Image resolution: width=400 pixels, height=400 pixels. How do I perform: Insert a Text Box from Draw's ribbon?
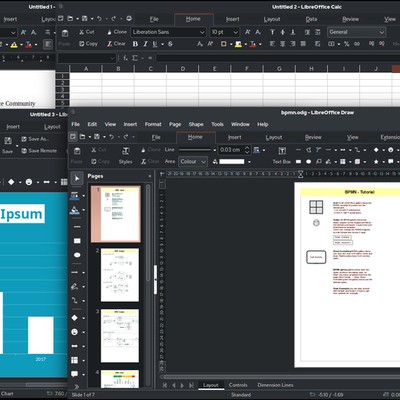282,155
